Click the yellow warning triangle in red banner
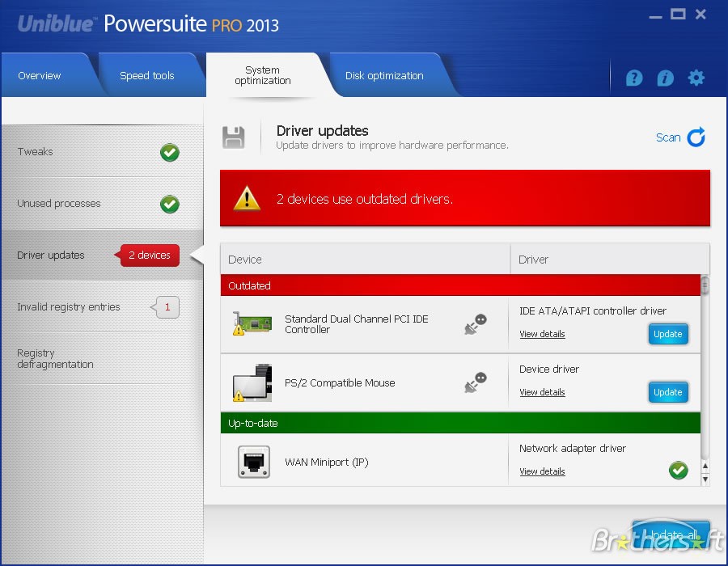This screenshot has width=728, height=566. pos(247,198)
